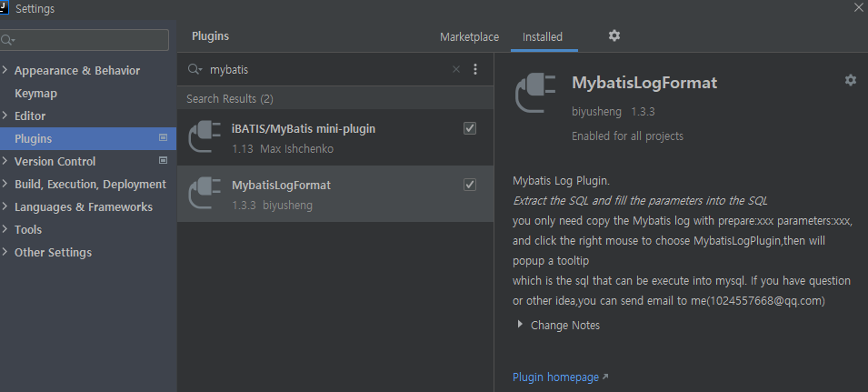
Task: Open the plugin search options three-dot menu
Action: coord(475,69)
